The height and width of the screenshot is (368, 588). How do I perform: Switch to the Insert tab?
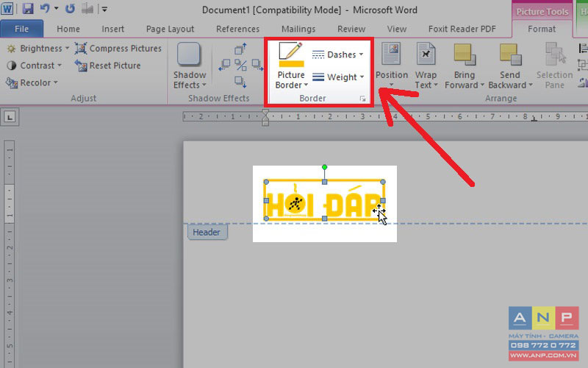click(x=113, y=29)
